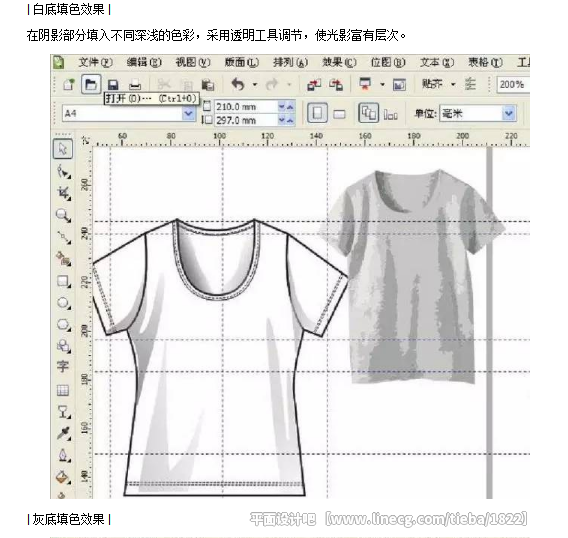Select the Shape edit tool
This screenshot has width=568, height=538.
pos(63,171)
